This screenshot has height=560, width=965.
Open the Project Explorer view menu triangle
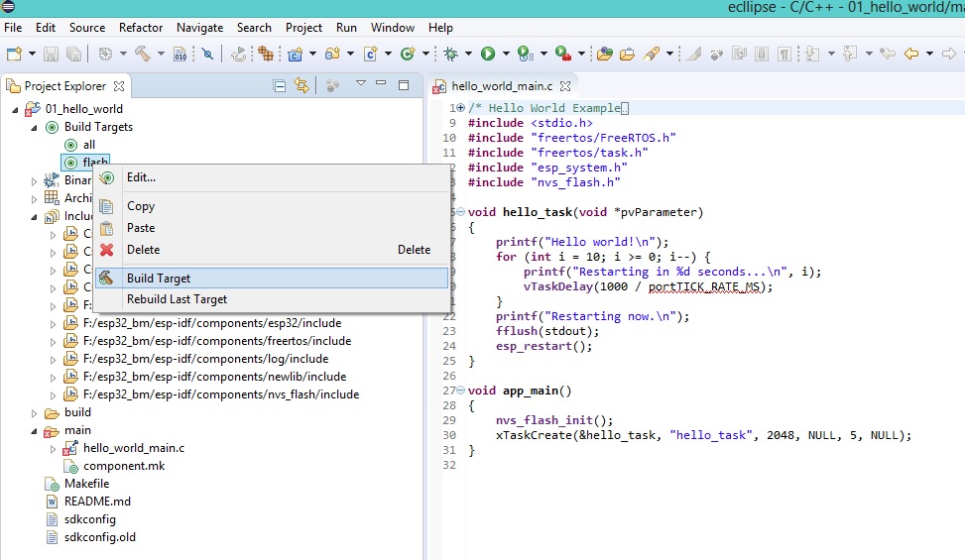[361, 85]
